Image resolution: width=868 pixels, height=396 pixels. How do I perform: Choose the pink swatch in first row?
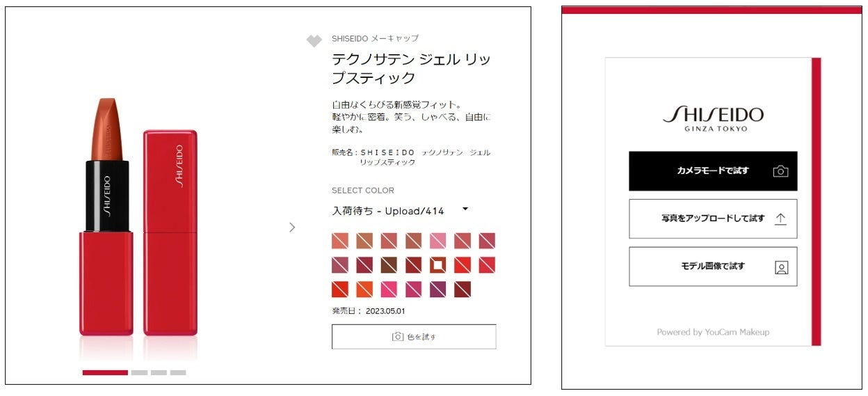(438, 241)
